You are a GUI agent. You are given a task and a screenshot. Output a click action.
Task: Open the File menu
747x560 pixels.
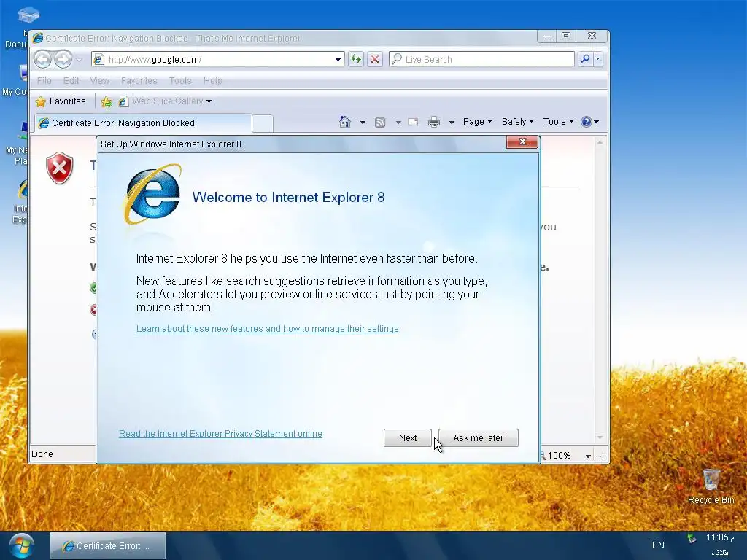click(x=44, y=80)
